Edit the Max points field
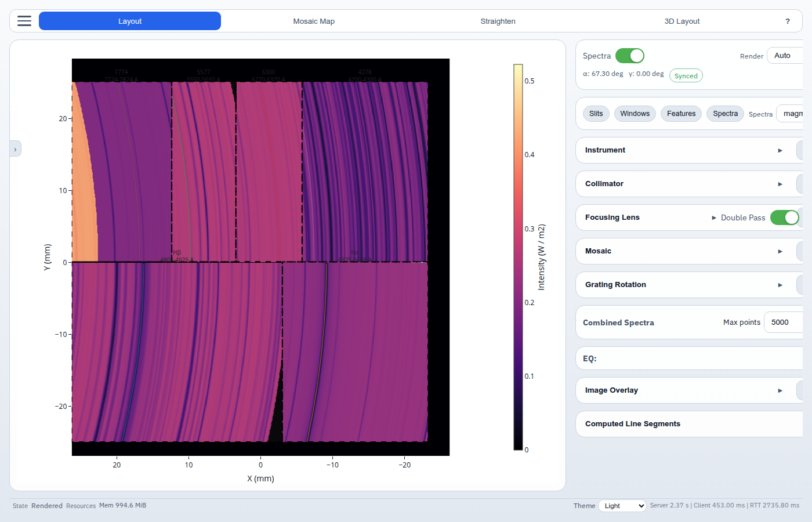The image size is (812, 522). (783, 322)
